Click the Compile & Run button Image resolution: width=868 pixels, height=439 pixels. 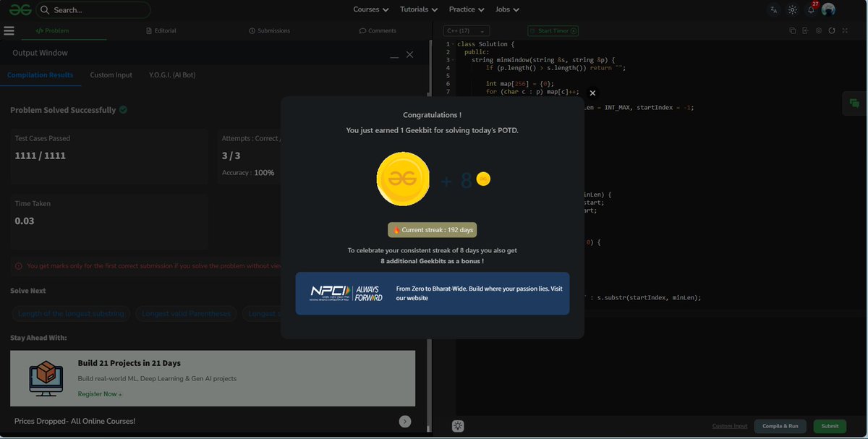click(780, 426)
